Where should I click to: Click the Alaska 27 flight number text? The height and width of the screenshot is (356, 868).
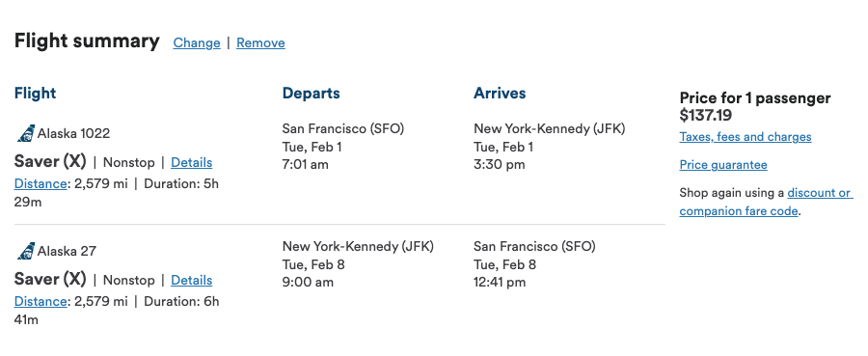[x=67, y=252]
